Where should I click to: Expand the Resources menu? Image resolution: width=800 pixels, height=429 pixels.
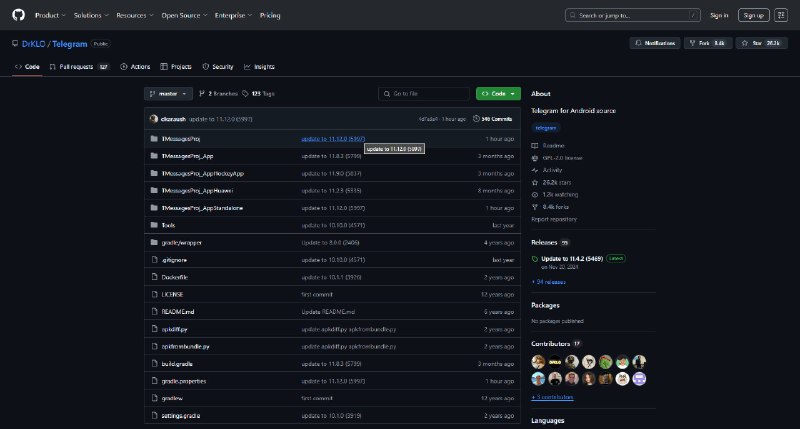click(135, 15)
